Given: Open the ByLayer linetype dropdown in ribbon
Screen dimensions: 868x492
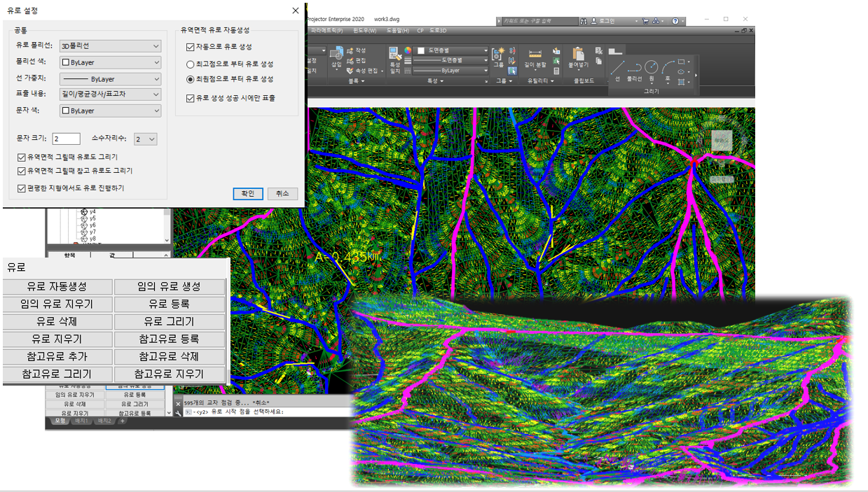Looking at the screenshot, I should (x=450, y=71).
